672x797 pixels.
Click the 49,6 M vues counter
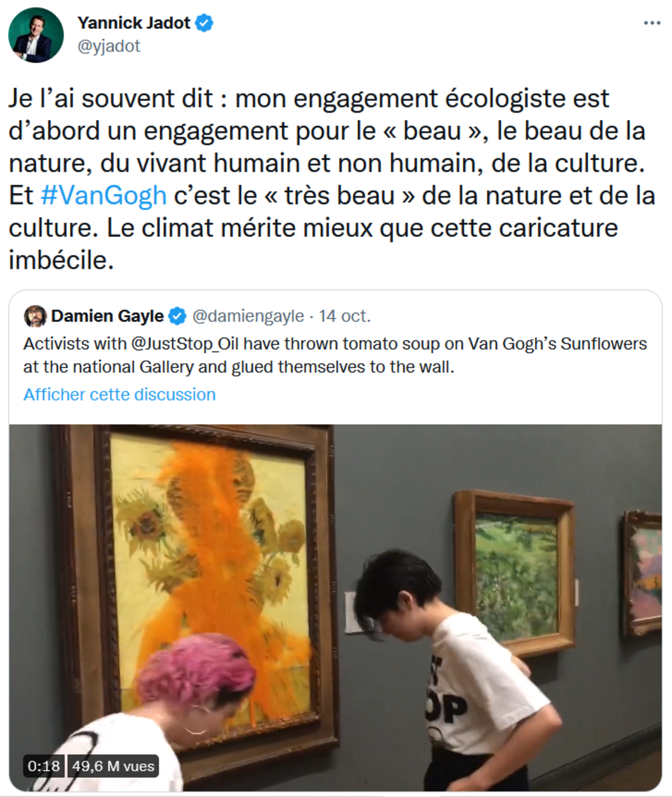coord(113,766)
